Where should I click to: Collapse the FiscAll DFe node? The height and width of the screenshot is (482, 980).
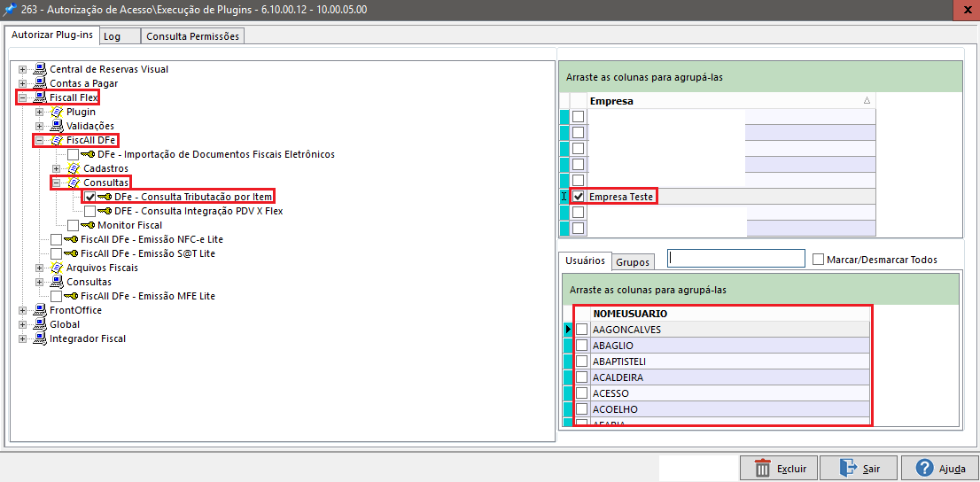pyautogui.click(x=40, y=141)
